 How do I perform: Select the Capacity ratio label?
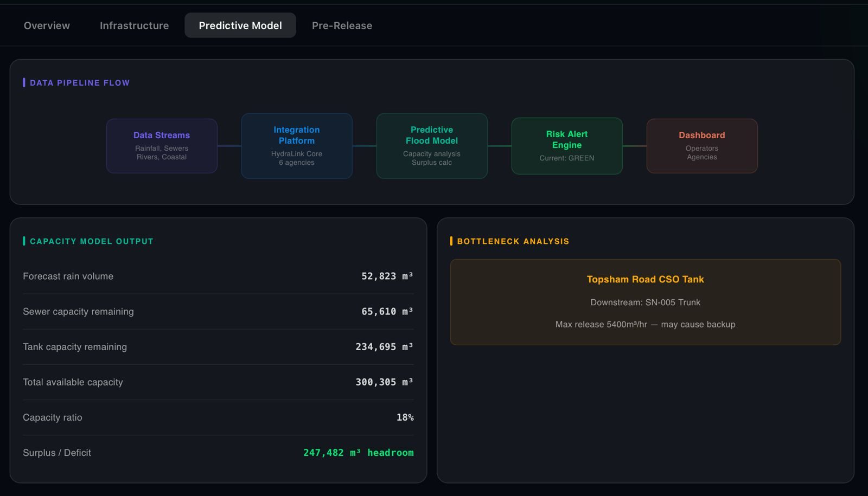click(53, 417)
